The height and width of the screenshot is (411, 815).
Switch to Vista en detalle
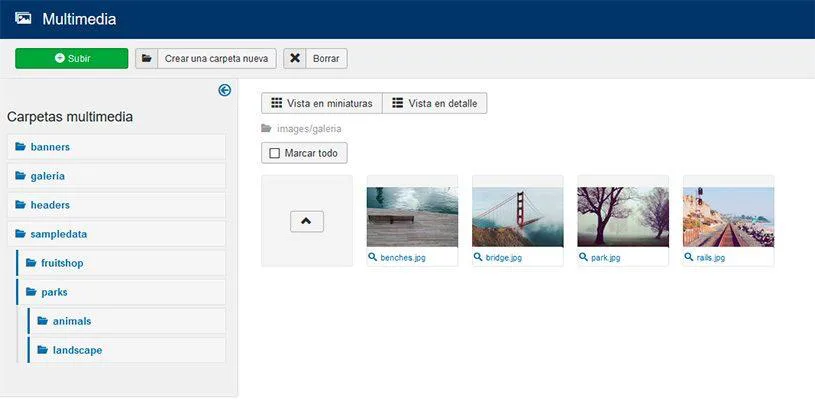pyautogui.click(x=434, y=103)
